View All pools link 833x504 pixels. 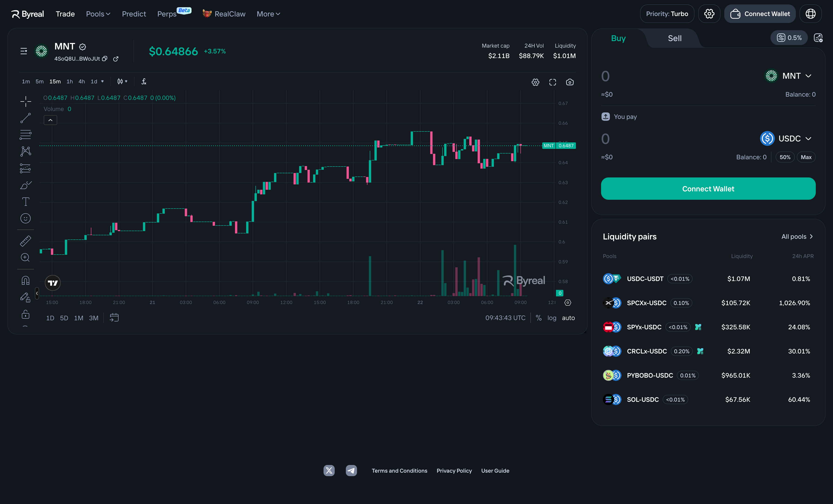coord(797,236)
